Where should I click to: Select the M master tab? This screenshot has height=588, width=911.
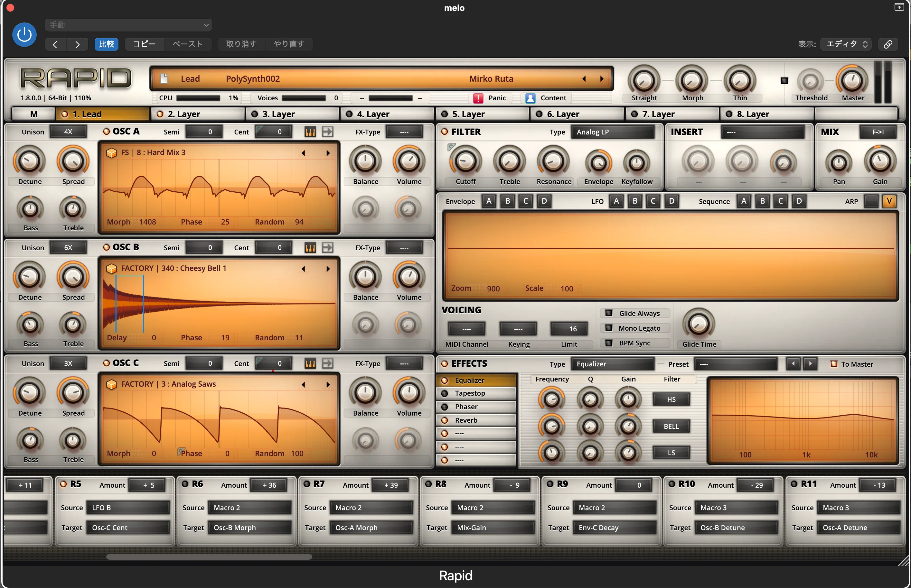pyautogui.click(x=33, y=114)
